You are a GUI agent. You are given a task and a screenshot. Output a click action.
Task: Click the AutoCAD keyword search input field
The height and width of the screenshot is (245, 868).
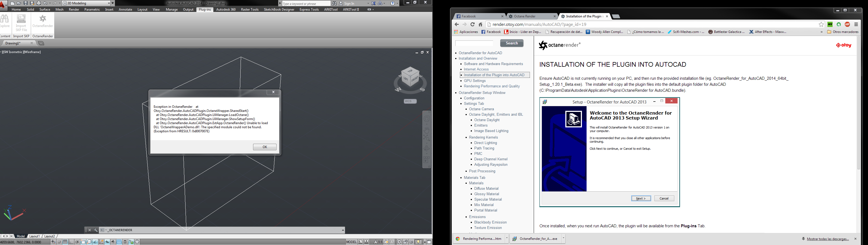pyautogui.click(x=306, y=3)
